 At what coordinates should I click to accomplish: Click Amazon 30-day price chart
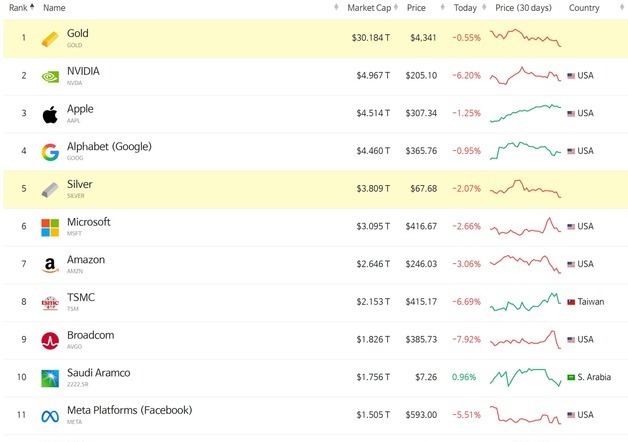(525, 264)
